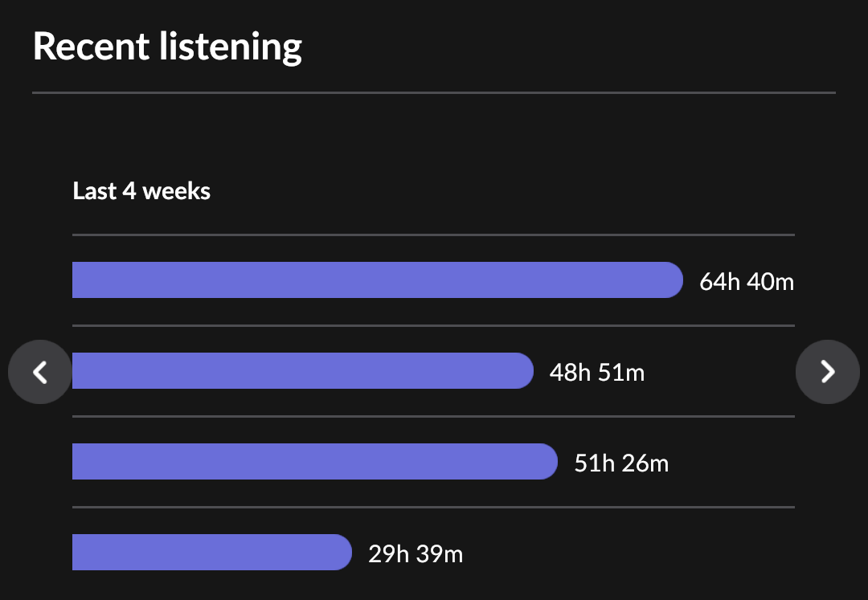Click the next period chevron arrow
868x600 pixels.
(827, 372)
